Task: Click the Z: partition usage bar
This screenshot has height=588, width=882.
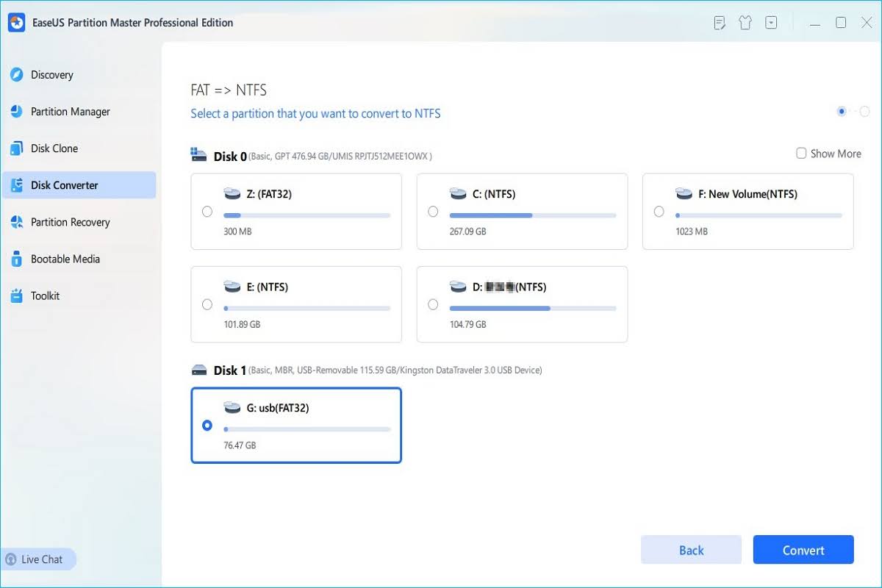Action: 306,215
